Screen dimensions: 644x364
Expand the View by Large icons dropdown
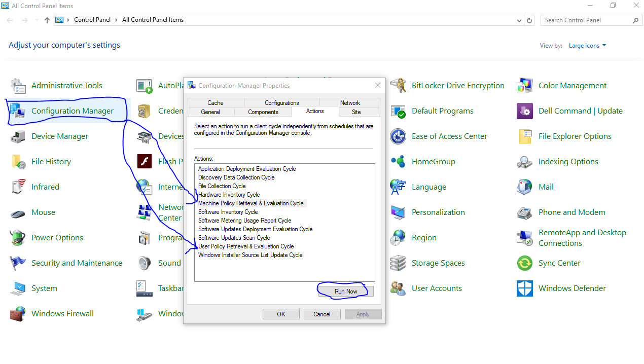(x=587, y=46)
